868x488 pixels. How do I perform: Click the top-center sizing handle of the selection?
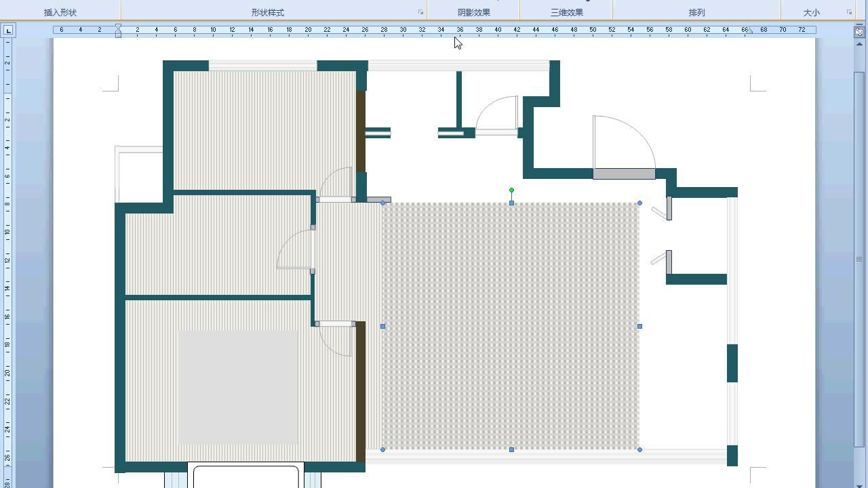click(511, 203)
